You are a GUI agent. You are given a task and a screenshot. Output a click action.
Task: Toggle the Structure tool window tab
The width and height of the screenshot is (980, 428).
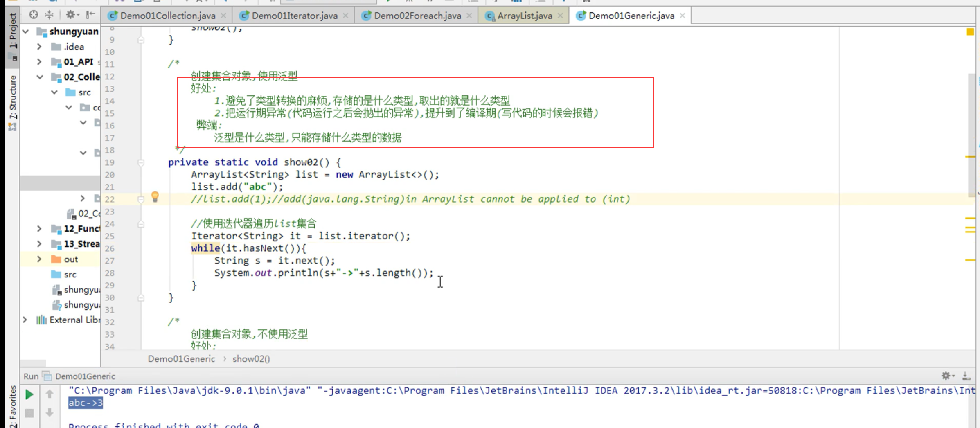(x=13, y=102)
